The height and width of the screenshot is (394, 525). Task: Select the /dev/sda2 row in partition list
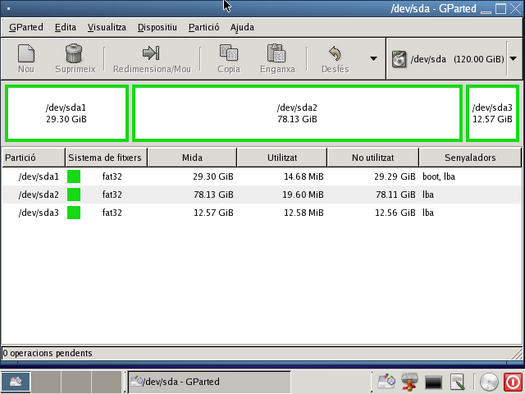pyautogui.click(x=261, y=194)
